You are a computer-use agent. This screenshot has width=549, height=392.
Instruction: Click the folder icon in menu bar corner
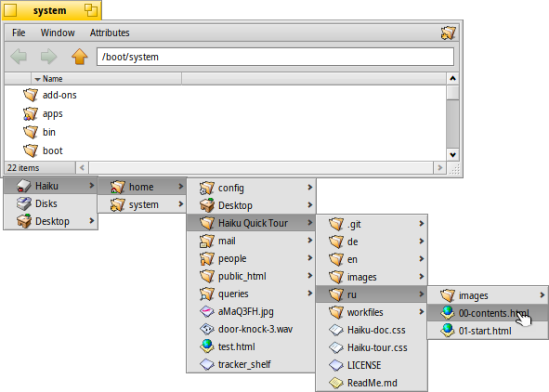point(448,33)
